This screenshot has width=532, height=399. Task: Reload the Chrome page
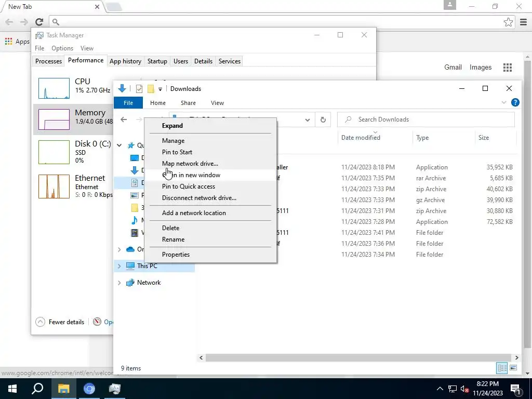click(39, 22)
